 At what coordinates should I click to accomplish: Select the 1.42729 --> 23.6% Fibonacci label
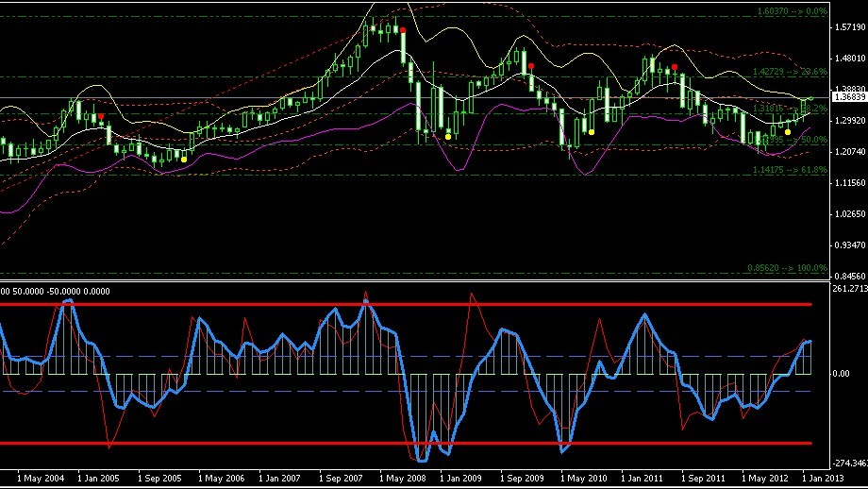click(x=790, y=72)
